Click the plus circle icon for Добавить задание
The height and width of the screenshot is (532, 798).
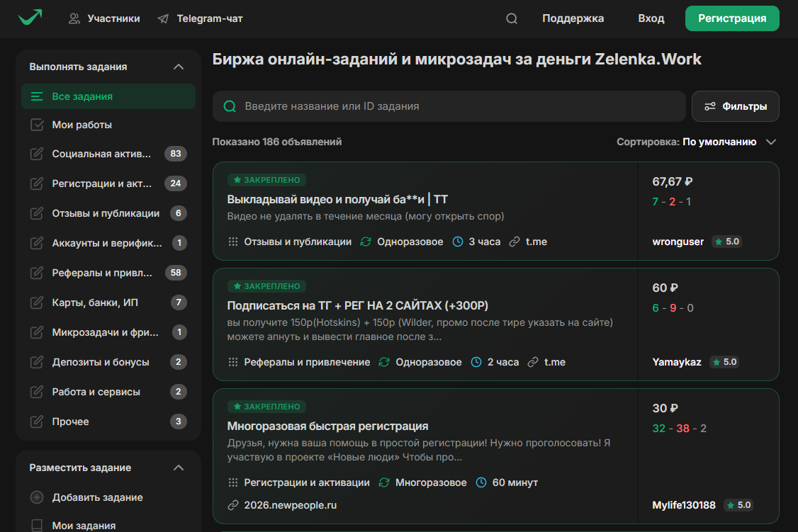pos(37,497)
